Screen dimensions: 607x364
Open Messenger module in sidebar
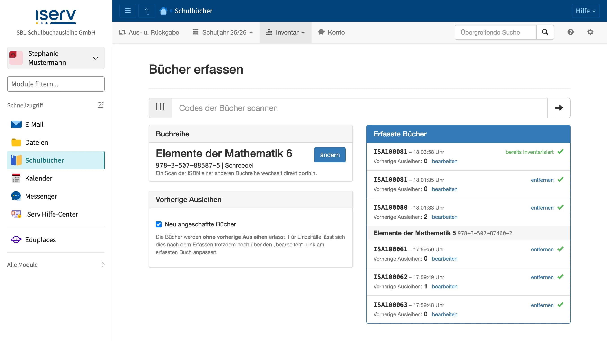pyautogui.click(x=56, y=196)
